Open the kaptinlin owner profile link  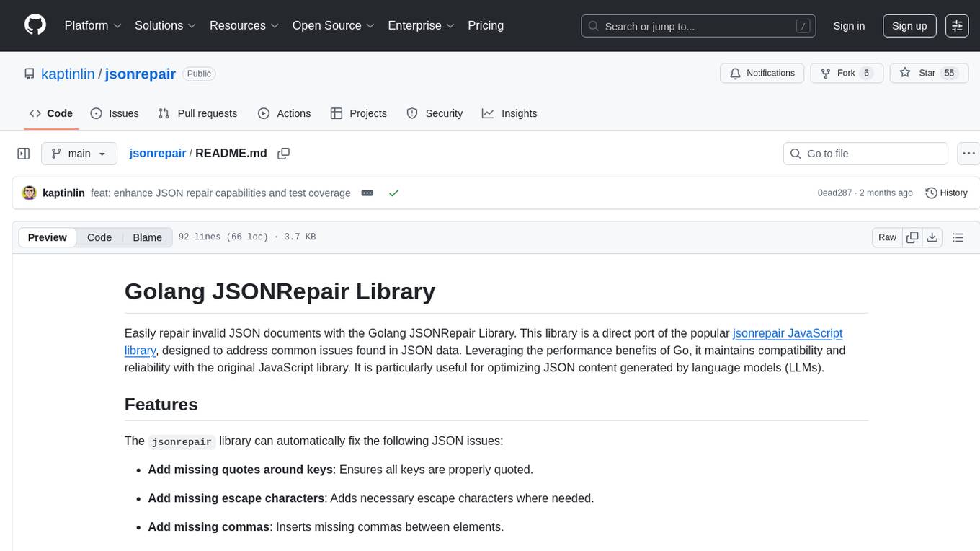pos(68,74)
